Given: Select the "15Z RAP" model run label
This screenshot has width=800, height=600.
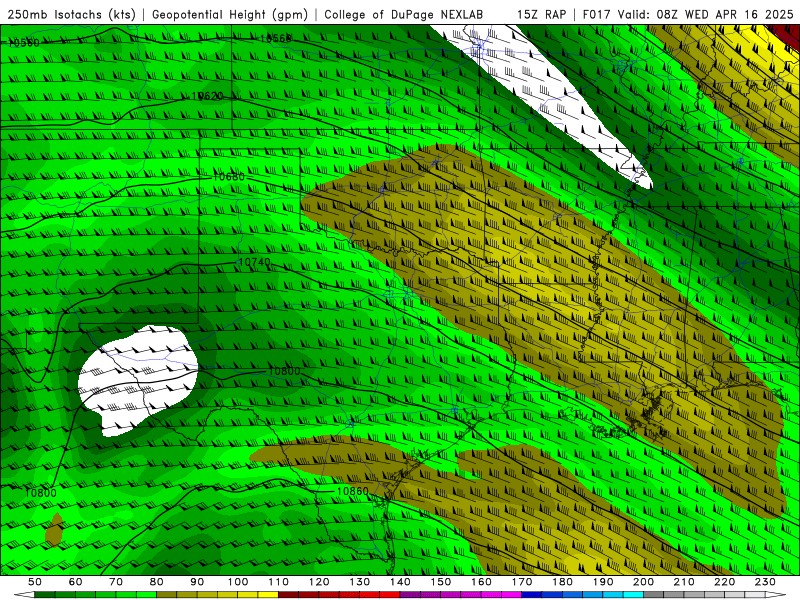Looking at the screenshot, I should pos(541,14).
